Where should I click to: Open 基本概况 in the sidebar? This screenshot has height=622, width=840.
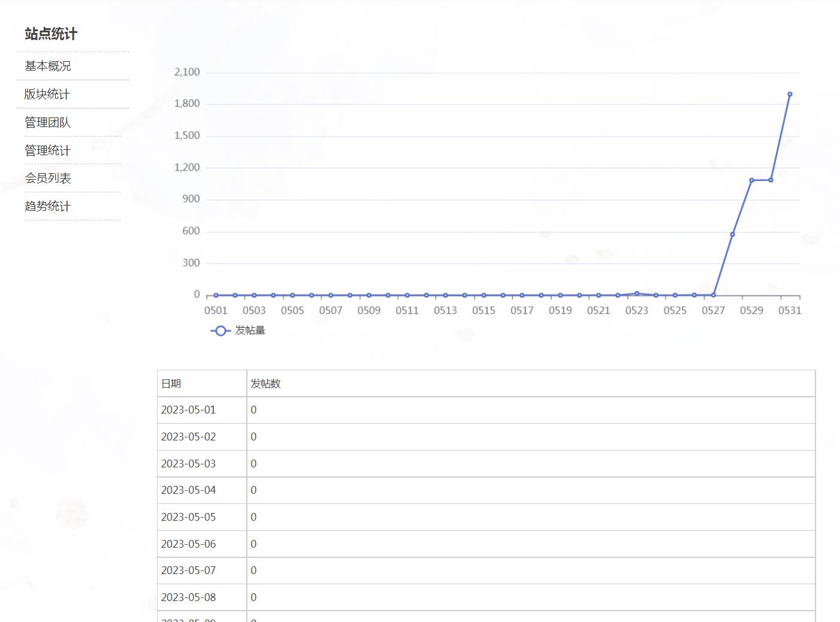(x=48, y=66)
